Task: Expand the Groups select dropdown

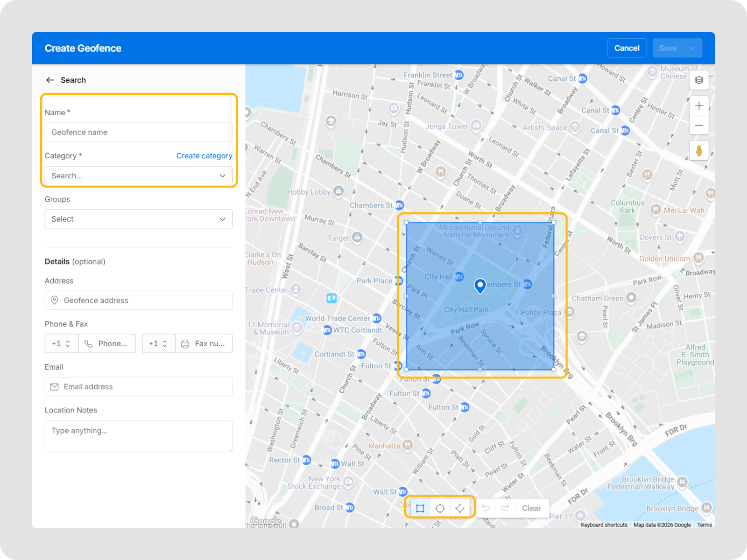Action: (x=139, y=219)
